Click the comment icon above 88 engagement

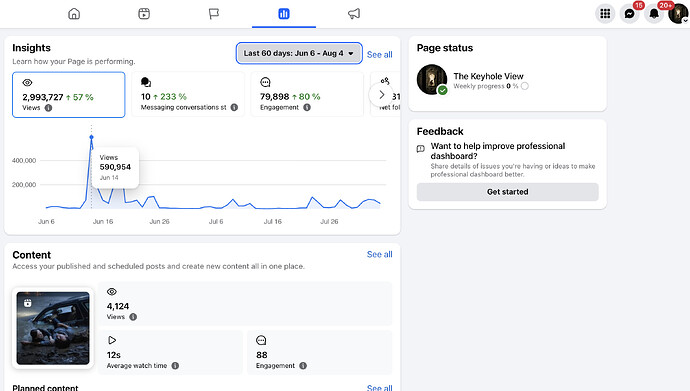261,340
